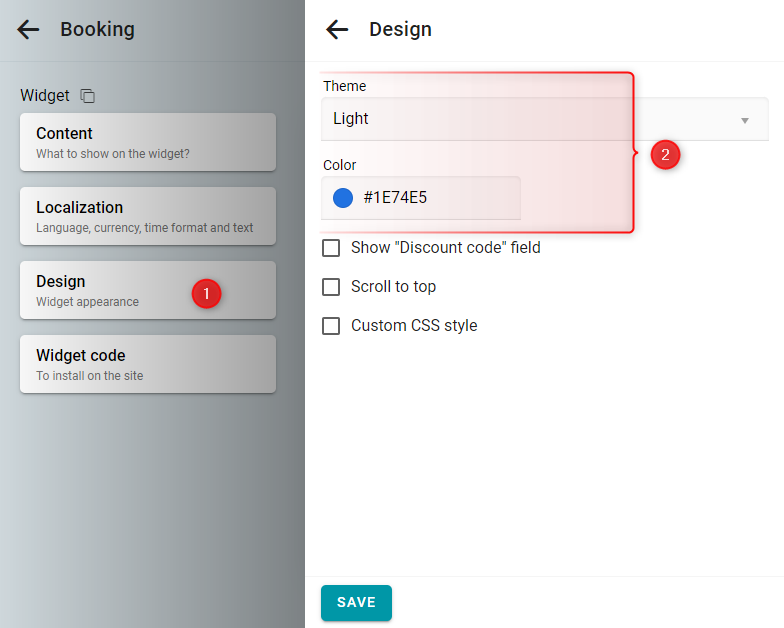Viewport: 784px width, 628px height.
Task: Tick the Scroll to top checkbox
Action: tap(331, 286)
